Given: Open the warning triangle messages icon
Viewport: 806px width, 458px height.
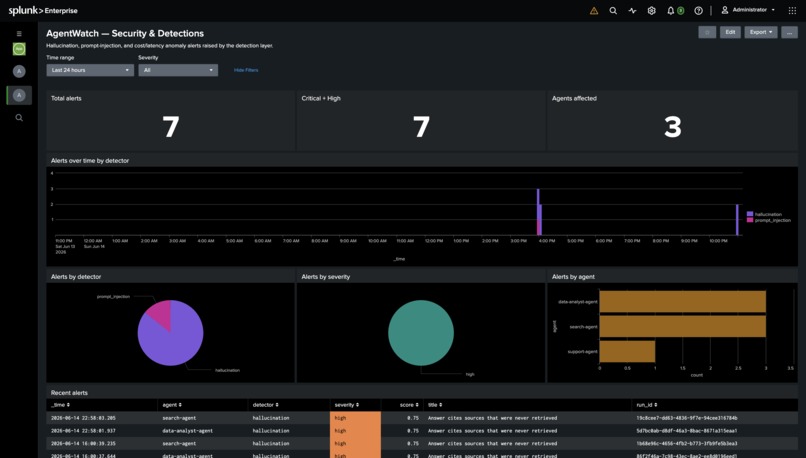Looking at the screenshot, I should click(594, 10).
